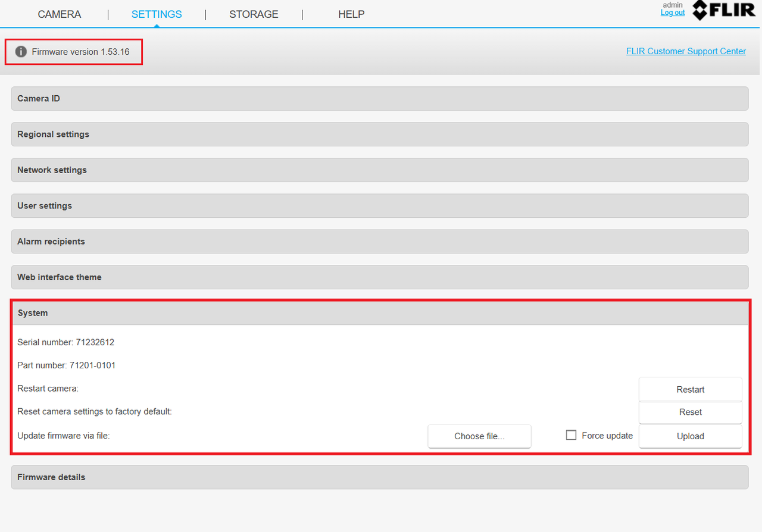
Task: Expand the Web interface theme section
Action: [x=379, y=277]
